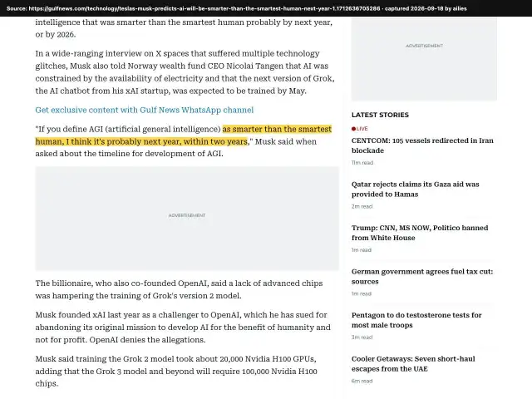Open the CENTCOM 105 vessels redirected story

coord(422,145)
